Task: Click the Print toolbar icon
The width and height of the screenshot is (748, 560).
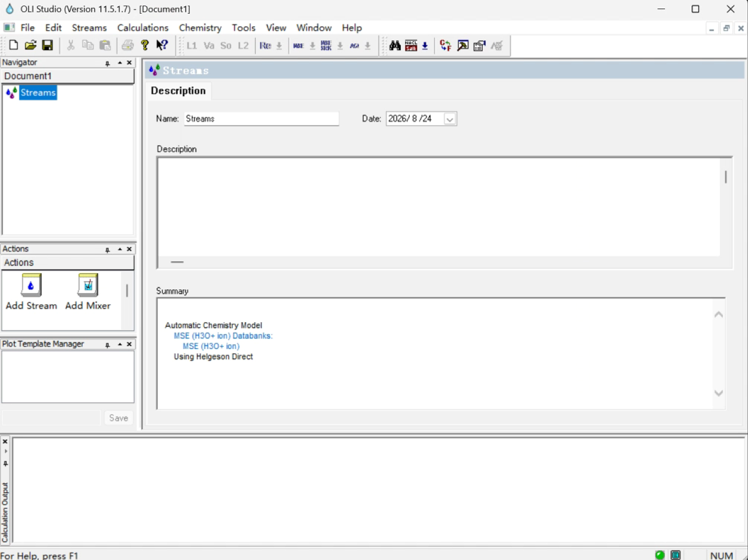Action: pyautogui.click(x=128, y=46)
